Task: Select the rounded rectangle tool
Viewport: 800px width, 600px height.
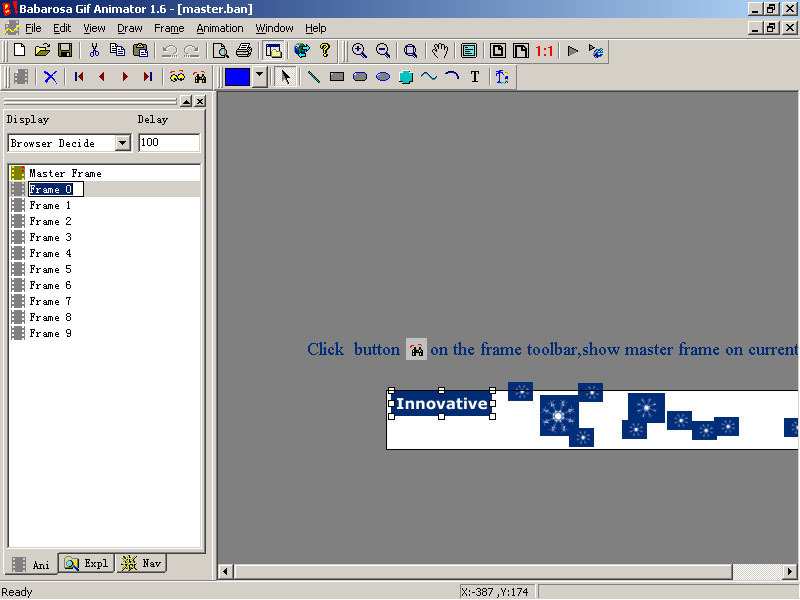Action: click(x=360, y=77)
